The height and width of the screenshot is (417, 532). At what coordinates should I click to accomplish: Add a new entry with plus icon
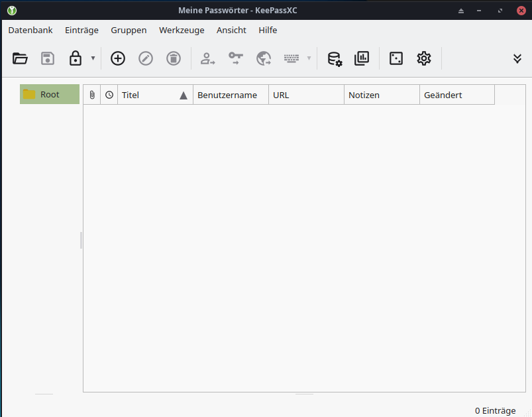point(118,58)
